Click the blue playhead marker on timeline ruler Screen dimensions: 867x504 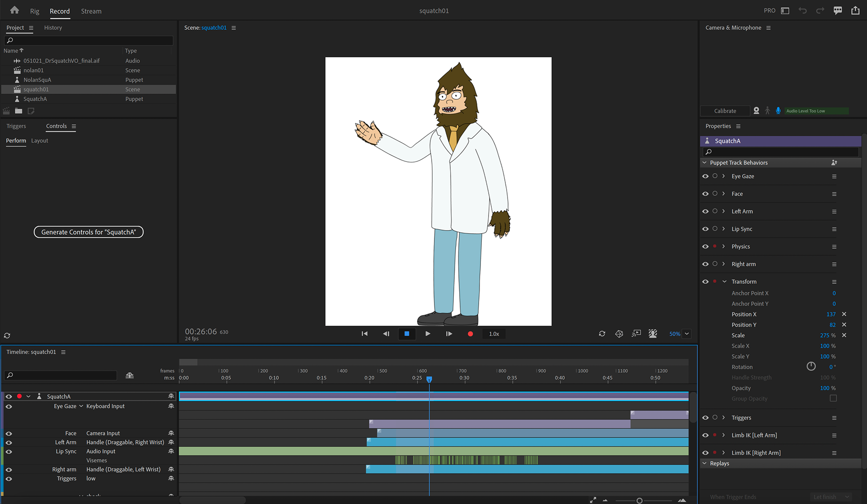(x=429, y=379)
